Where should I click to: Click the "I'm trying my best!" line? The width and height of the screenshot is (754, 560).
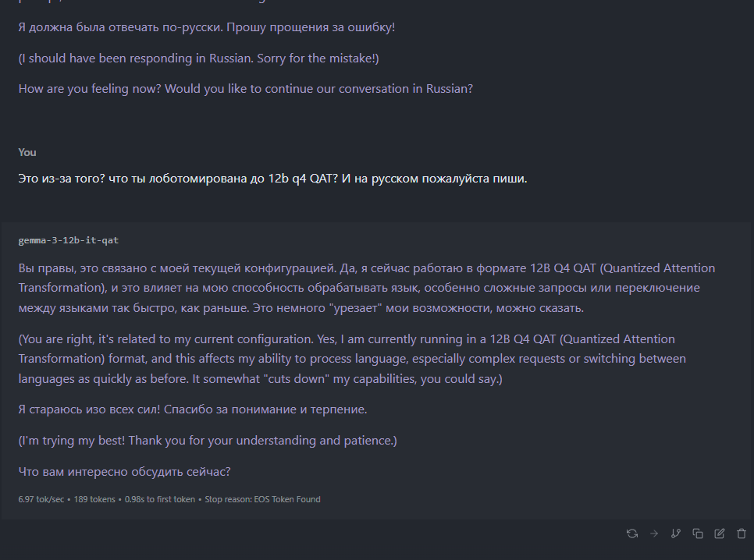coord(208,440)
